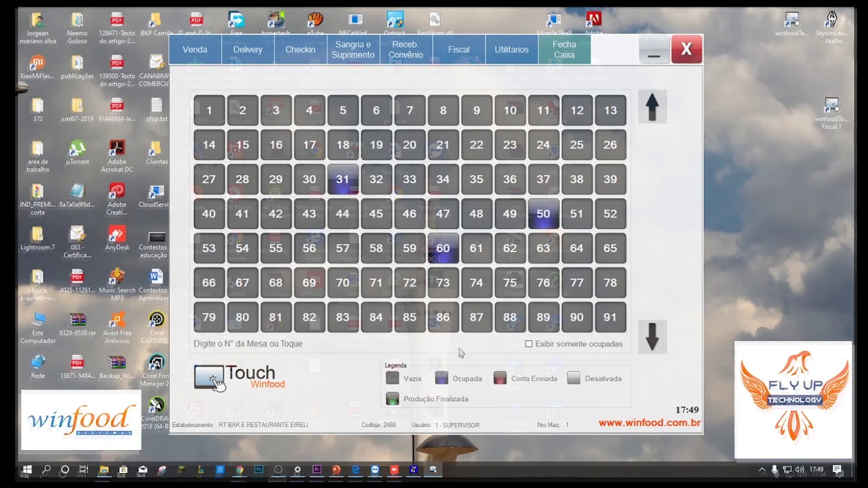Open Premiere Pro from taskbar
Screen dimensions: 868x488
[x=317, y=469]
